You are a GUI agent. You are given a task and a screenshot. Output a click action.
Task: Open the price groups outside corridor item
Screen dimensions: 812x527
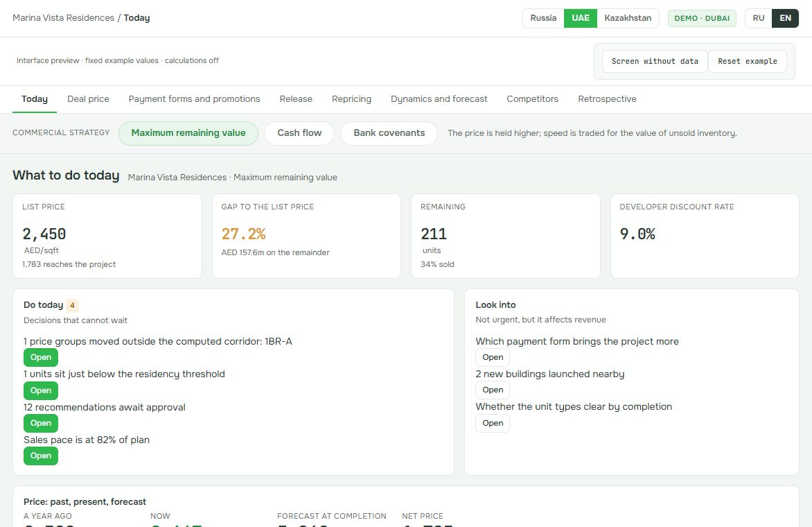click(41, 358)
